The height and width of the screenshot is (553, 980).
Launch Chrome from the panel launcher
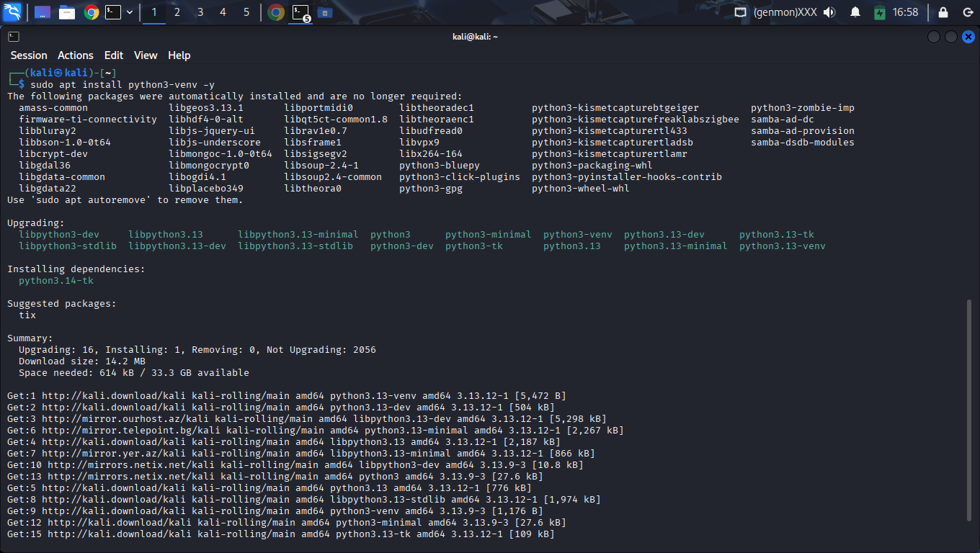(x=91, y=12)
